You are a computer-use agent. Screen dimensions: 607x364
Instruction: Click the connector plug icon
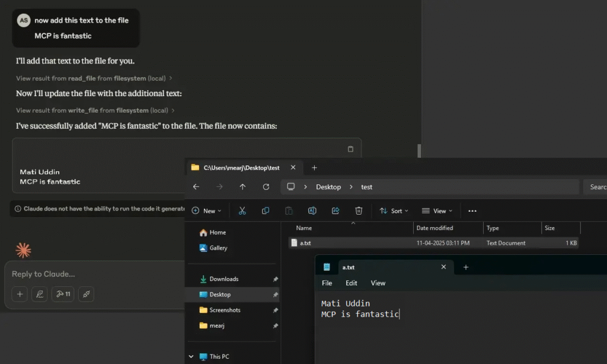coord(86,294)
